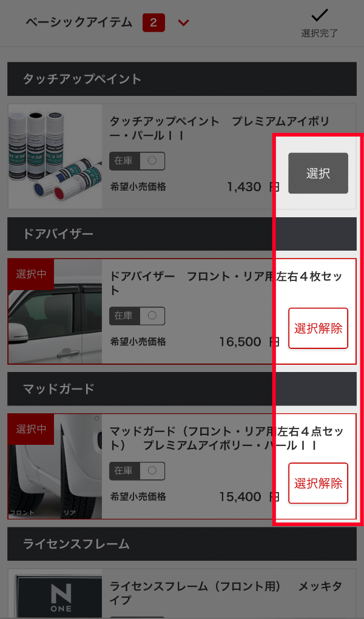Expand the ベーシックアイテム red chevron
This screenshot has width=364, height=619.
[183, 23]
